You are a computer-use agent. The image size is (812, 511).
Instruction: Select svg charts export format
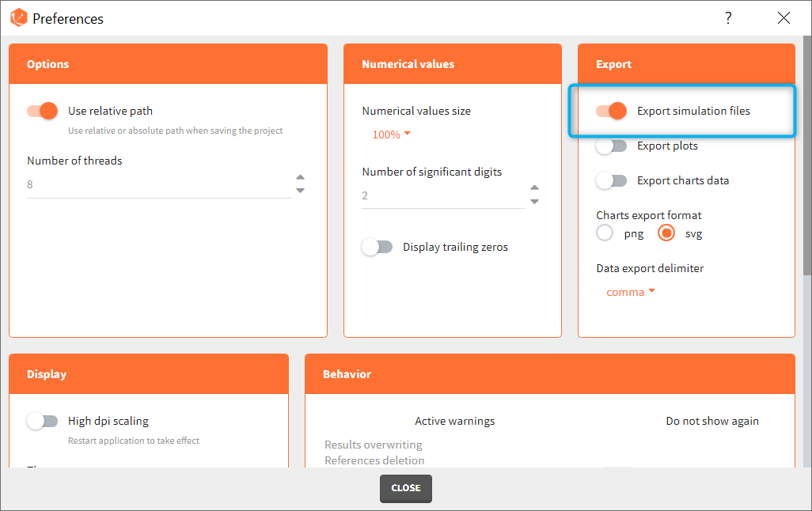[666, 233]
